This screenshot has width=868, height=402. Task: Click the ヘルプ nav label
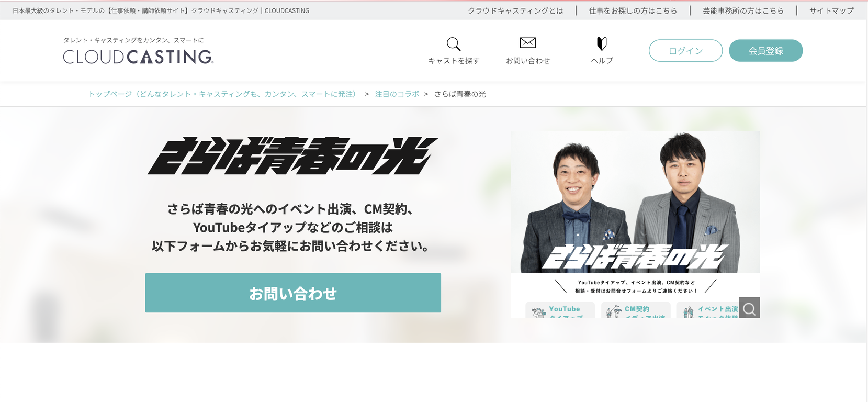click(x=602, y=61)
